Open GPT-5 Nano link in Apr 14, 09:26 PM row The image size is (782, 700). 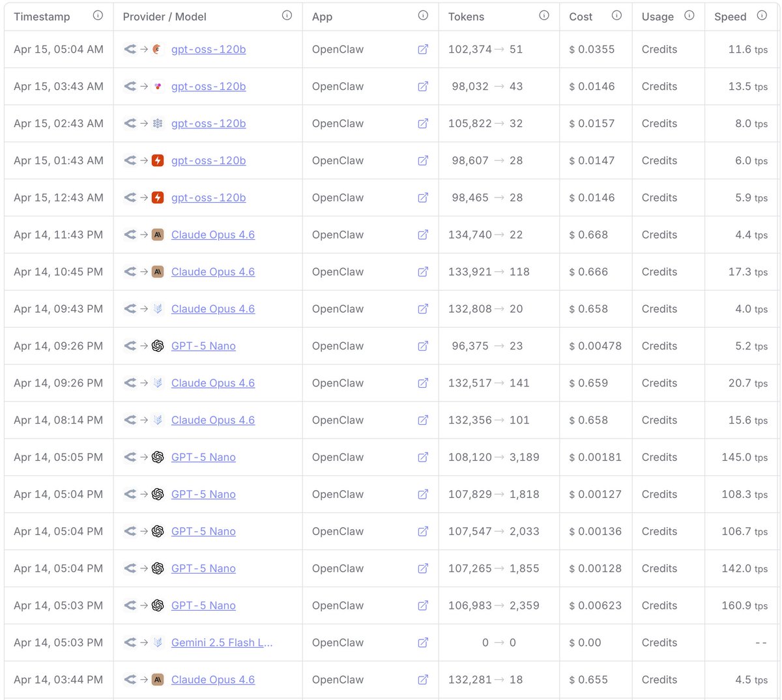[x=203, y=347]
